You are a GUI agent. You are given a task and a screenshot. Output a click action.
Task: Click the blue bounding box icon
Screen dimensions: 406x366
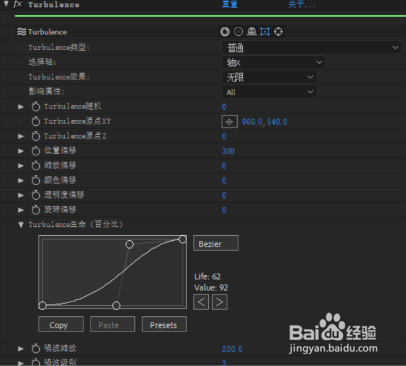(x=265, y=32)
